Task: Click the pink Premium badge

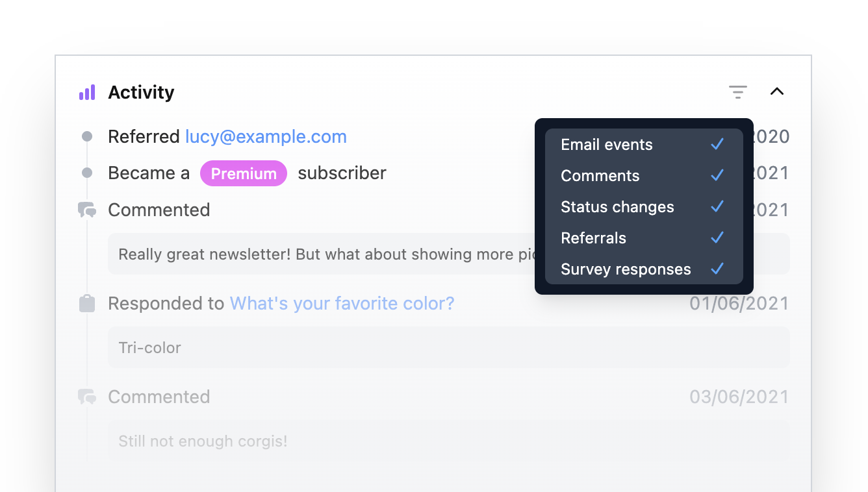Action: [244, 174]
